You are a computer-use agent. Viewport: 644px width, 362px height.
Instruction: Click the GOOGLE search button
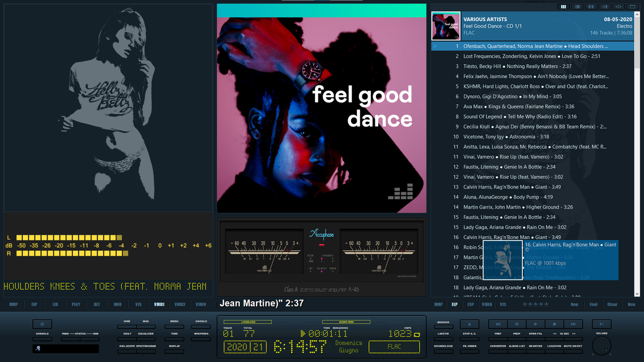coord(201,327)
